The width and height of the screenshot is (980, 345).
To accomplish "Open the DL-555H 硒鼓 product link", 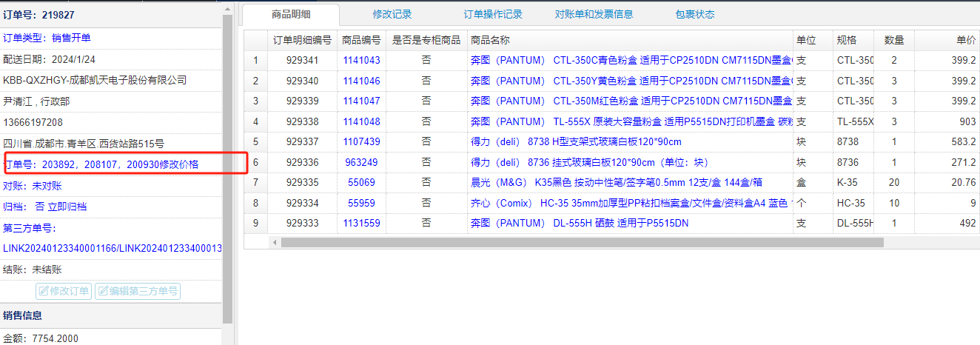I will (579, 223).
